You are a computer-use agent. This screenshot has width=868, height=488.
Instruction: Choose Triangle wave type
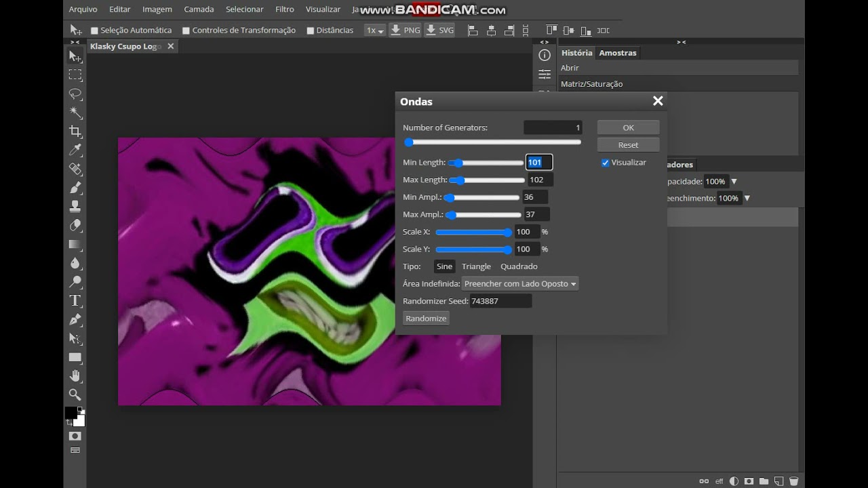(476, 266)
